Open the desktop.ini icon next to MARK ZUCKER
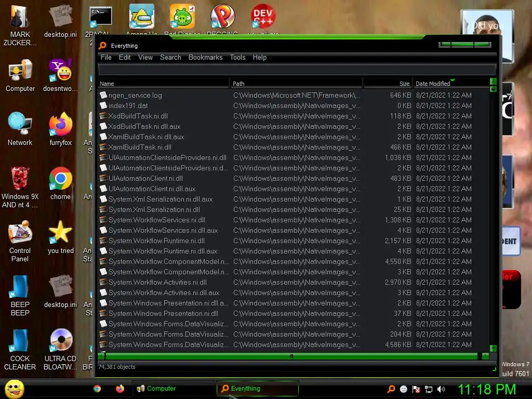The height and width of the screenshot is (399, 532). point(60,21)
